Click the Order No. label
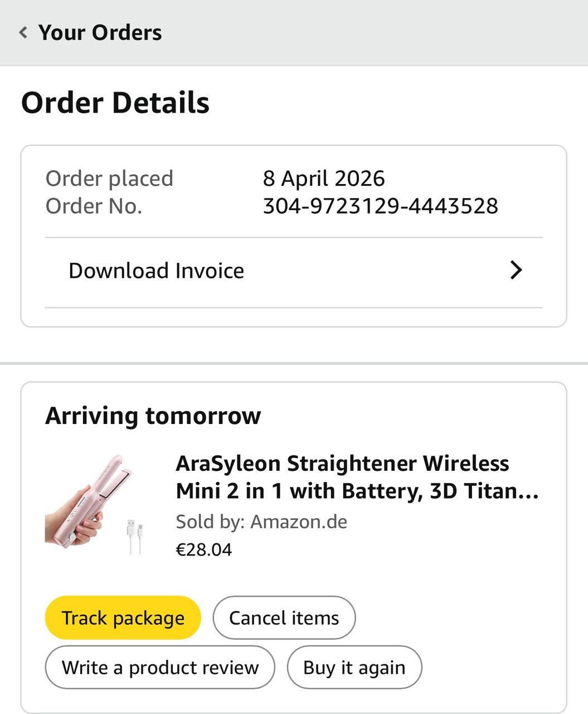This screenshot has height=714, width=588. point(94,206)
